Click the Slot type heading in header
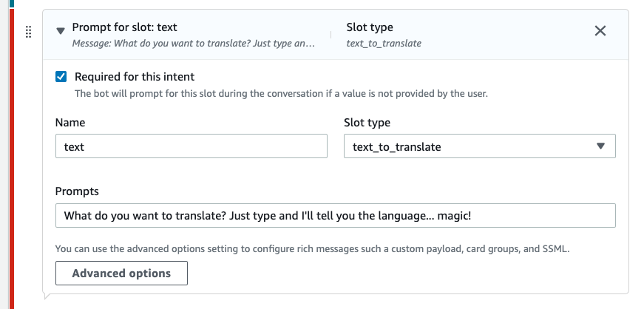 pyautogui.click(x=370, y=27)
